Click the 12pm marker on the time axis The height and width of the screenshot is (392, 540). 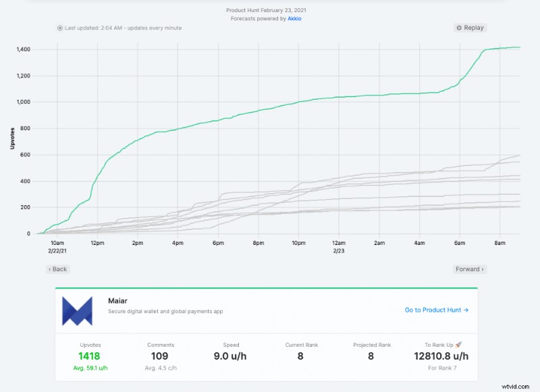coord(99,241)
